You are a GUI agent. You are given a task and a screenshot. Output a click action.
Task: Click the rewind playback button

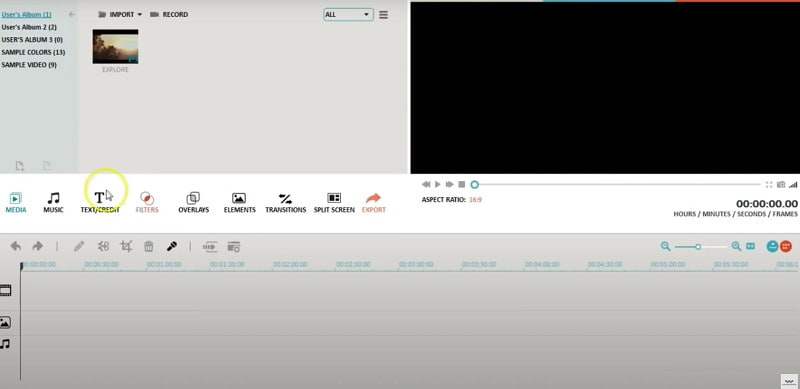[426, 184]
